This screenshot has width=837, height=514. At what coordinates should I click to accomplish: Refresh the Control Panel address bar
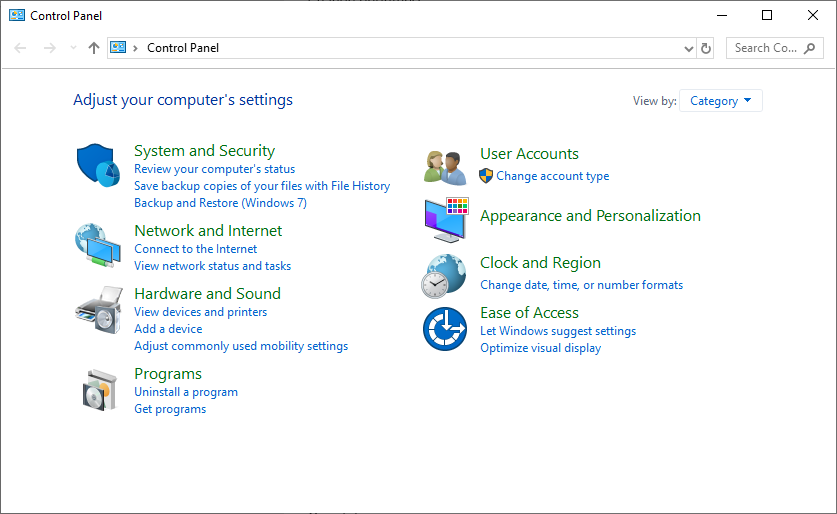706,48
